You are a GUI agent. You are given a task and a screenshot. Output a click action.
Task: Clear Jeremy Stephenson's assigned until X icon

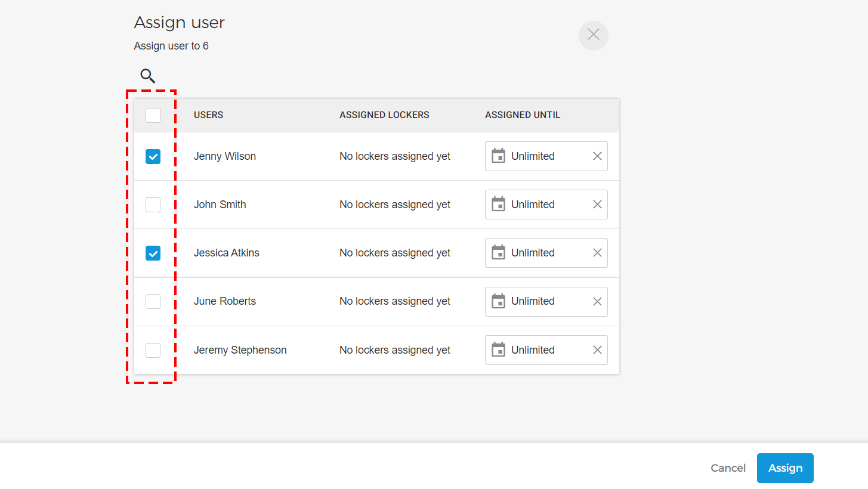(597, 350)
